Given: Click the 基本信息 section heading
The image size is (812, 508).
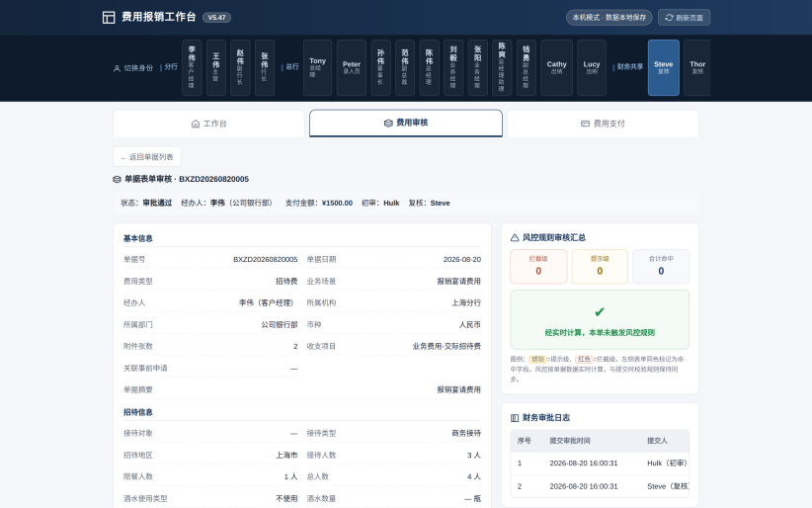Looking at the screenshot, I should pos(137,238).
